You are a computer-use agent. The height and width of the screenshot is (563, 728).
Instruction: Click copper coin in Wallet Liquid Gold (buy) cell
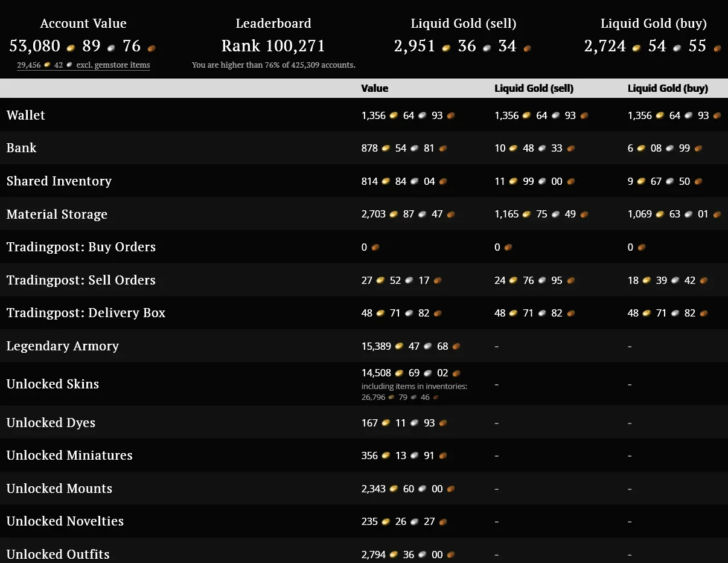tap(717, 115)
